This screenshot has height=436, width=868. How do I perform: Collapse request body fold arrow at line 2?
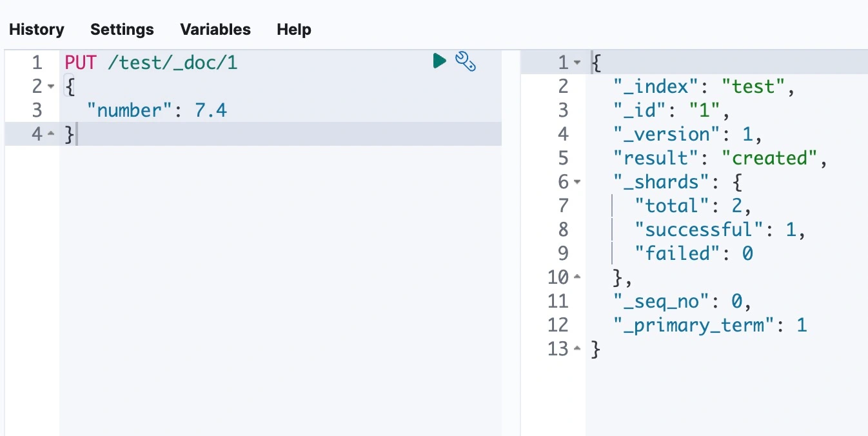click(52, 86)
